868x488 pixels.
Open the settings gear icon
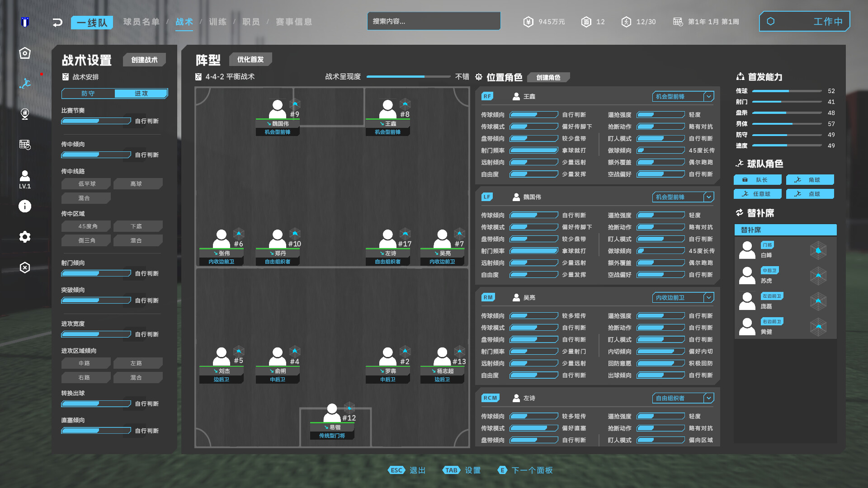point(25,237)
